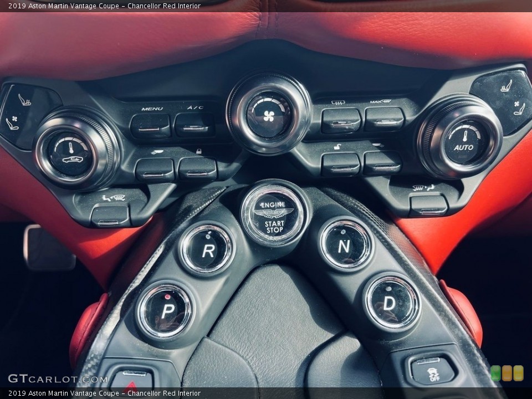Toggle the A/C button

coord(195,125)
